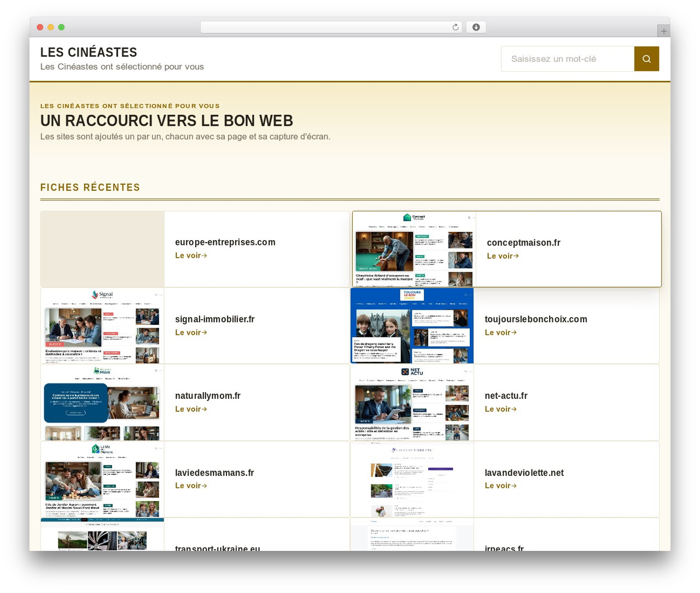Image resolution: width=700 pixels, height=593 pixels.
Task: Click 'Le voir' under signal-immobilier.fr
Action: pos(191,333)
